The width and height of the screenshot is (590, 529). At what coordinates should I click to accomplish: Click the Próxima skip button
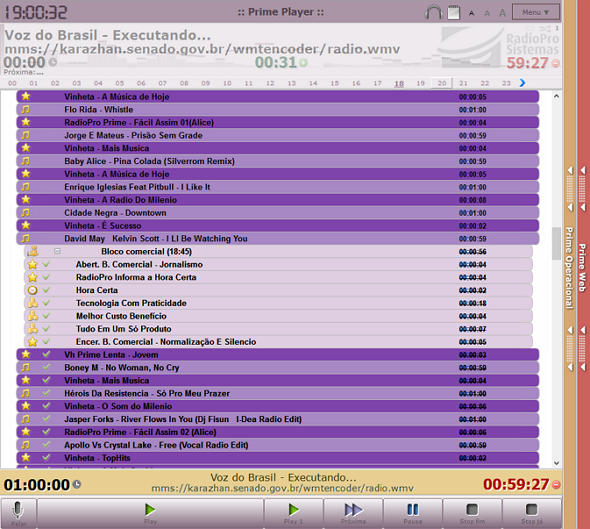(353, 513)
